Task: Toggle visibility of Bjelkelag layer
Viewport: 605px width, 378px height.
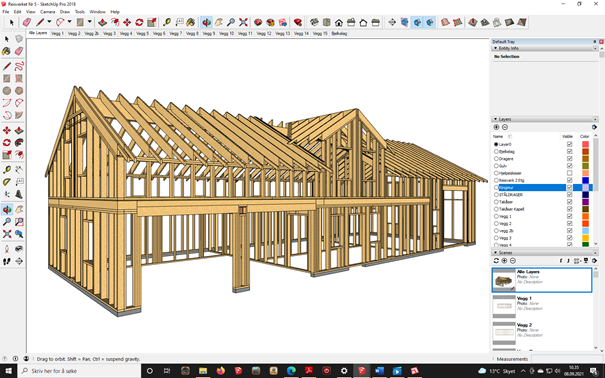Action: [x=569, y=151]
